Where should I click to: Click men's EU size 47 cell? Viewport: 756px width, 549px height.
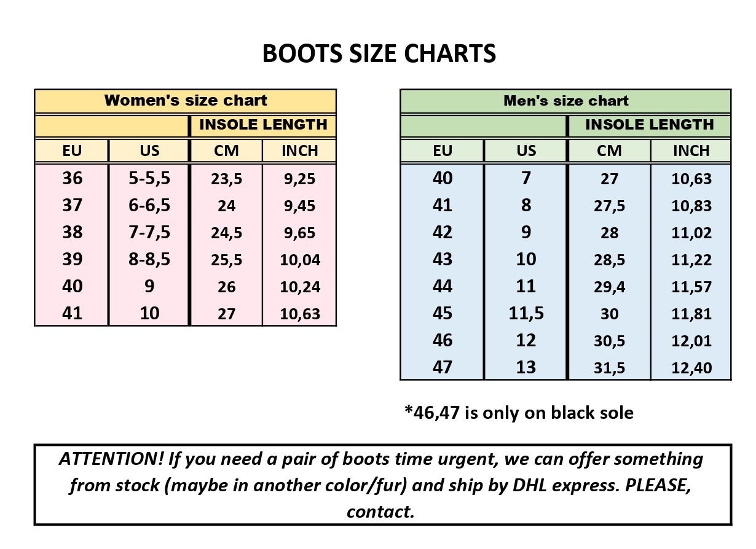point(443,367)
